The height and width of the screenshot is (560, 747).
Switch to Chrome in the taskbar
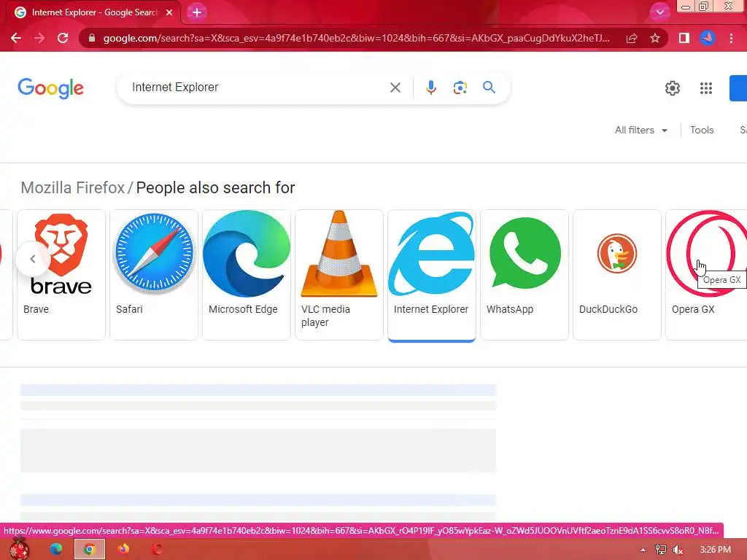pos(89,549)
